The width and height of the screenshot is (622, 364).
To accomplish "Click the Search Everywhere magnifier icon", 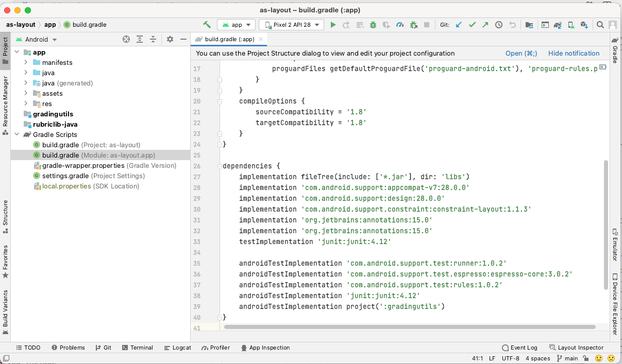I will click(600, 25).
